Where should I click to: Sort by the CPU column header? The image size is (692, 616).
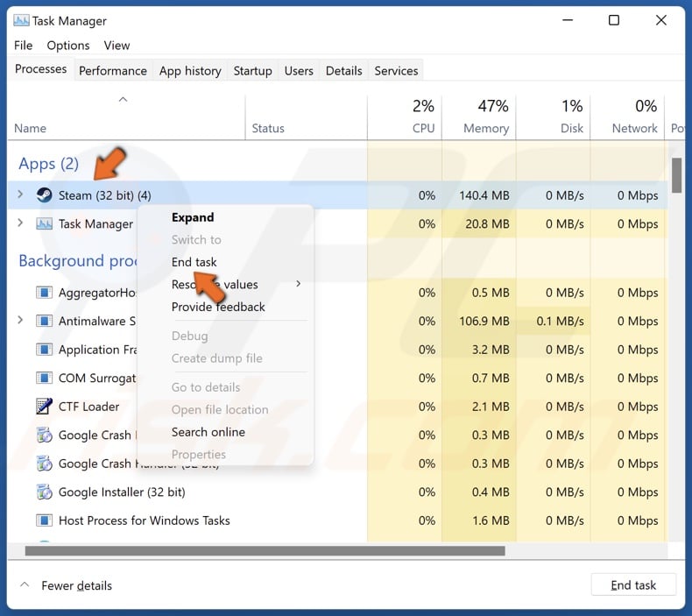[x=405, y=117]
